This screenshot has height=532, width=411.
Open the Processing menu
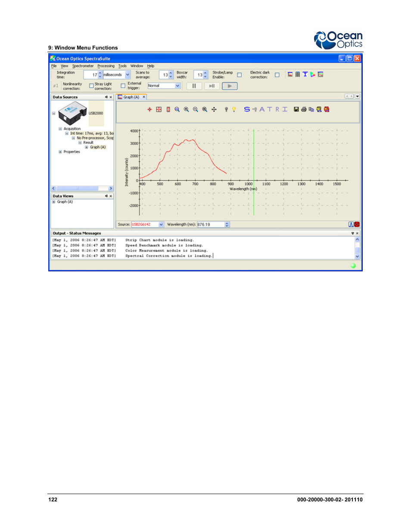pos(106,66)
